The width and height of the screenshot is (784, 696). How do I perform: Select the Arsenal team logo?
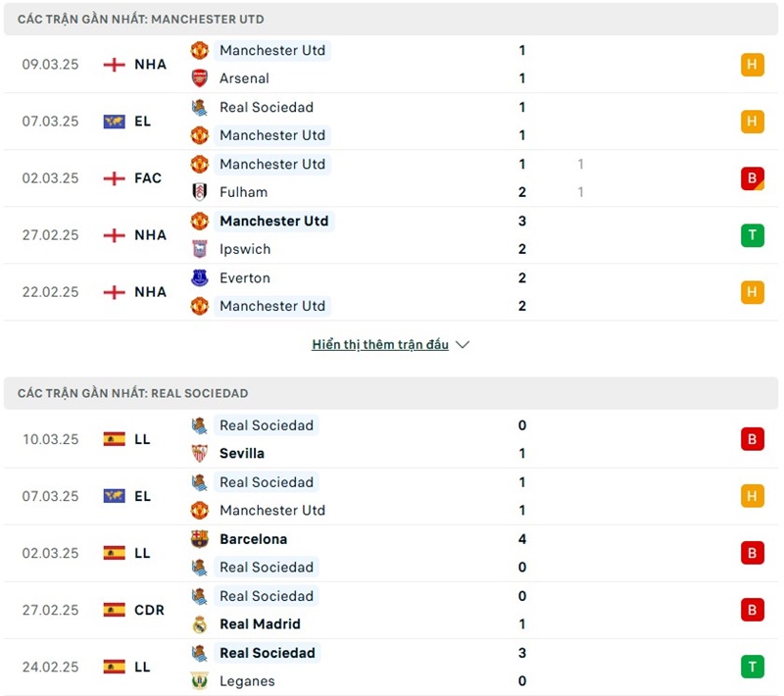pyautogui.click(x=199, y=78)
